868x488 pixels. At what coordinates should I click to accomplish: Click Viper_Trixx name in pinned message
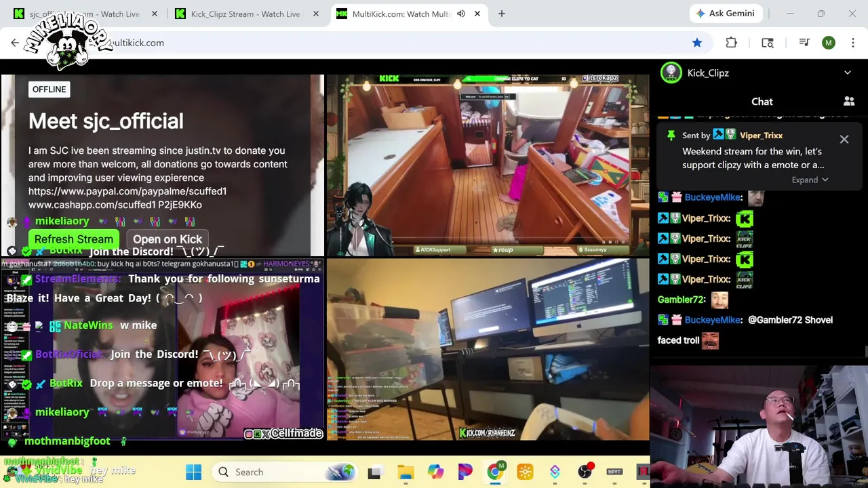(761, 136)
